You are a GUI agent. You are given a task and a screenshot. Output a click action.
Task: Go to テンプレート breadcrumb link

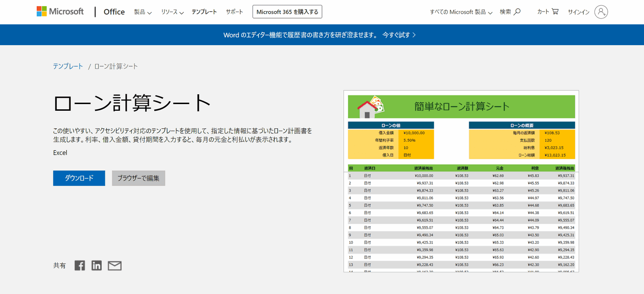pyautogui.click(x=68, y=66)
